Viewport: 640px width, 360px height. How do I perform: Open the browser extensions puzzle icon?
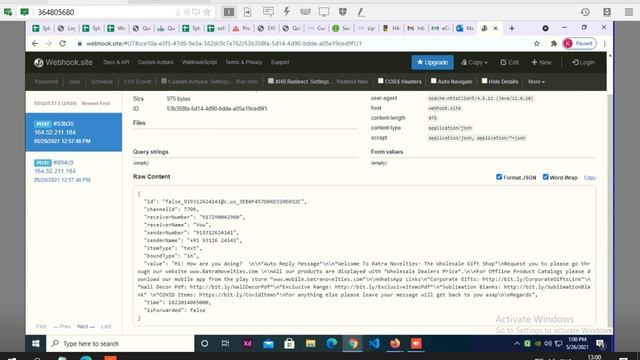[553, 43]
